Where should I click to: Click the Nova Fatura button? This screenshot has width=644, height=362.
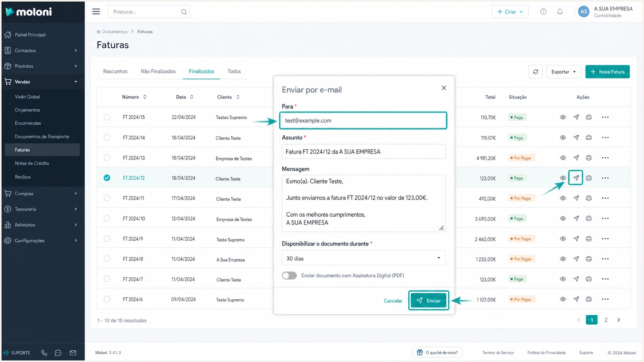coord(607,72)
